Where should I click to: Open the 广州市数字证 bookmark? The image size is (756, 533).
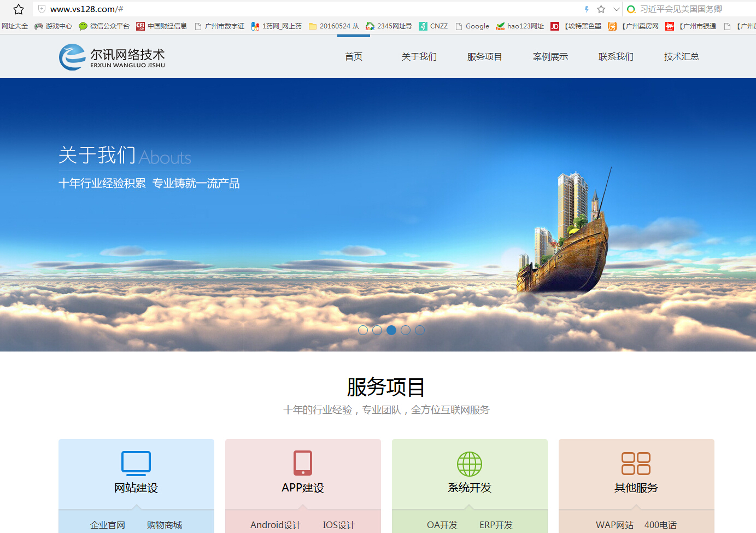click(219, 26)
